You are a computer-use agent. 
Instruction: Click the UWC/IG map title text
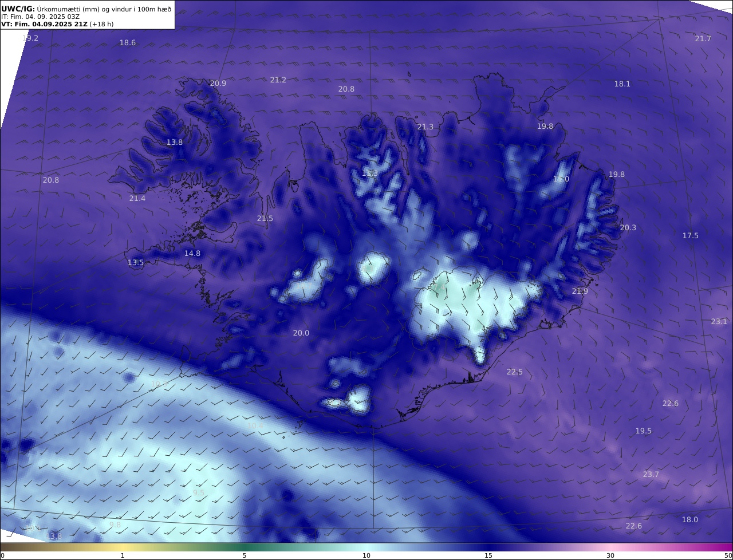[x=86, y=9]
